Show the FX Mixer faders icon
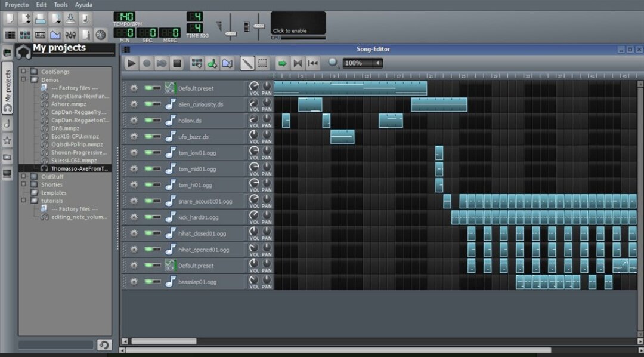Screen dimensions: 644x357 point(70,35)
